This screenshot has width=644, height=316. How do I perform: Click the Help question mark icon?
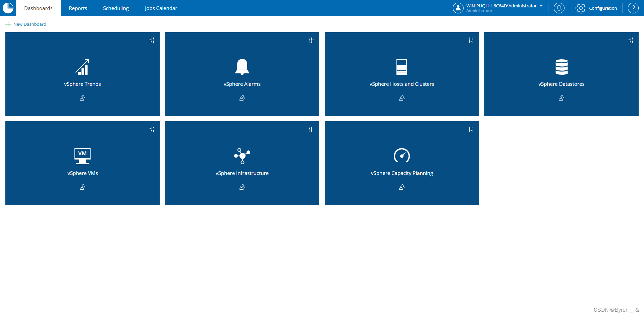pyautogui.click(x=633, y=8)
